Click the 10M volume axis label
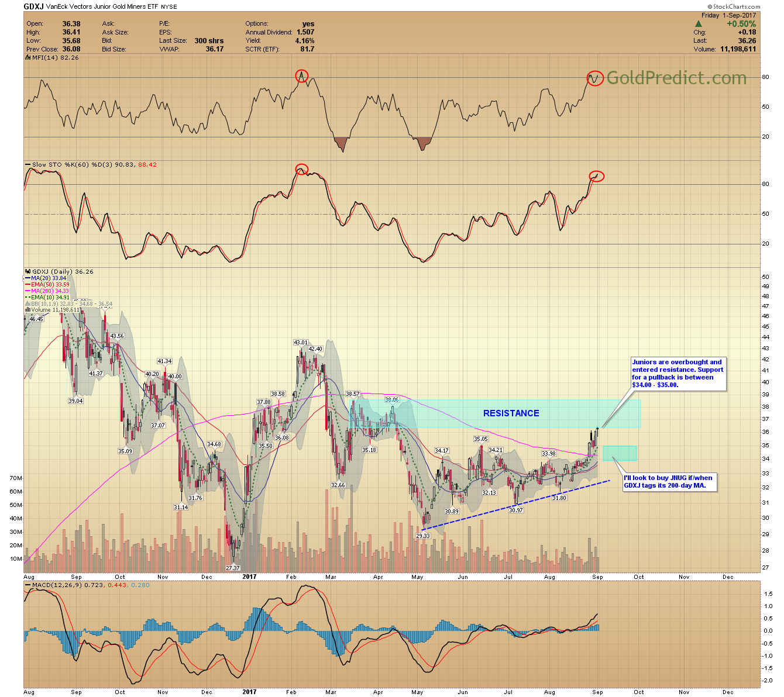This screenshot has width=784, height=697. click(x=16, y=559)
